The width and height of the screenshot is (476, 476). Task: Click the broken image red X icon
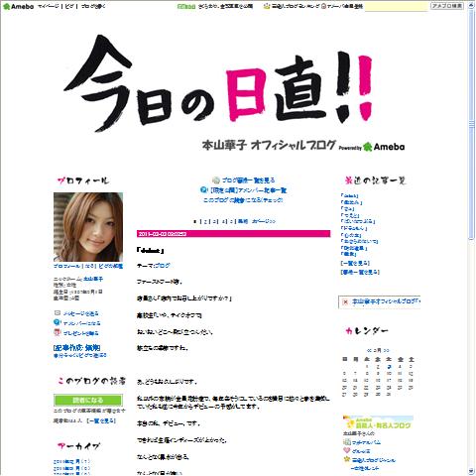[x=345, y=301]
